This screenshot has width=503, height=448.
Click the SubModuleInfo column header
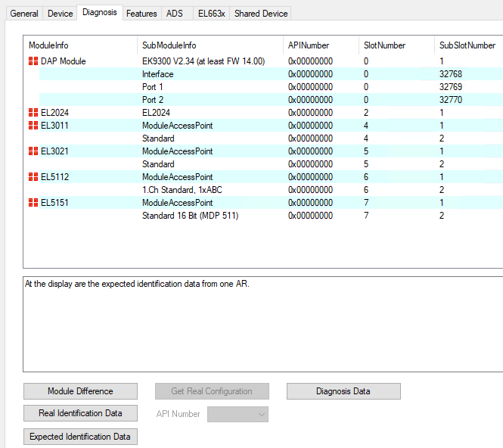pyautogui.click(x=169, y=45)
